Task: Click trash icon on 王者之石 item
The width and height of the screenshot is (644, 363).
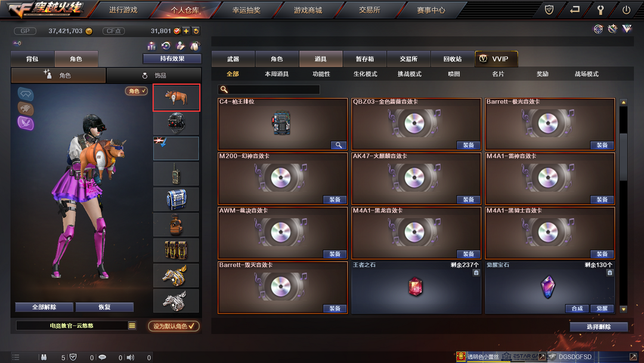Action: [476, 273]
